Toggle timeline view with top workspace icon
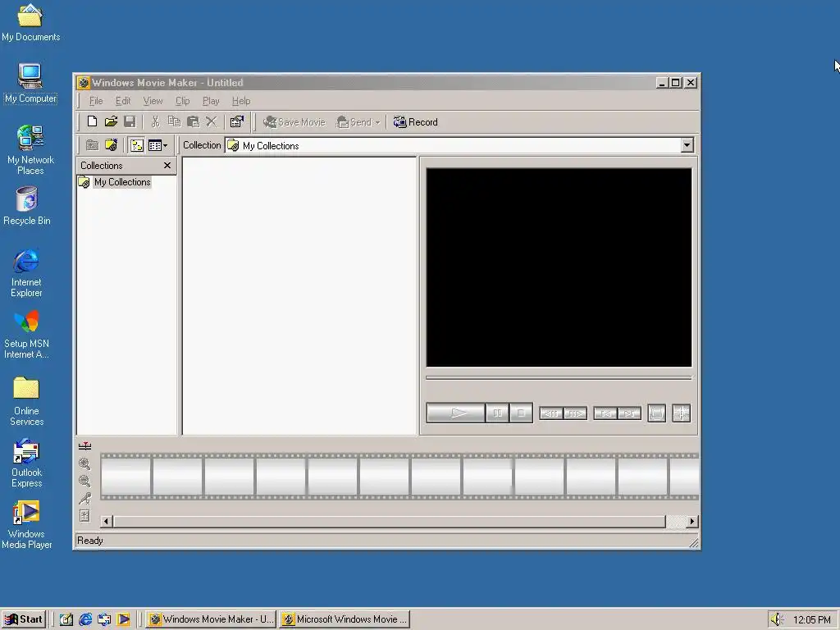 (x=84, y=446)
